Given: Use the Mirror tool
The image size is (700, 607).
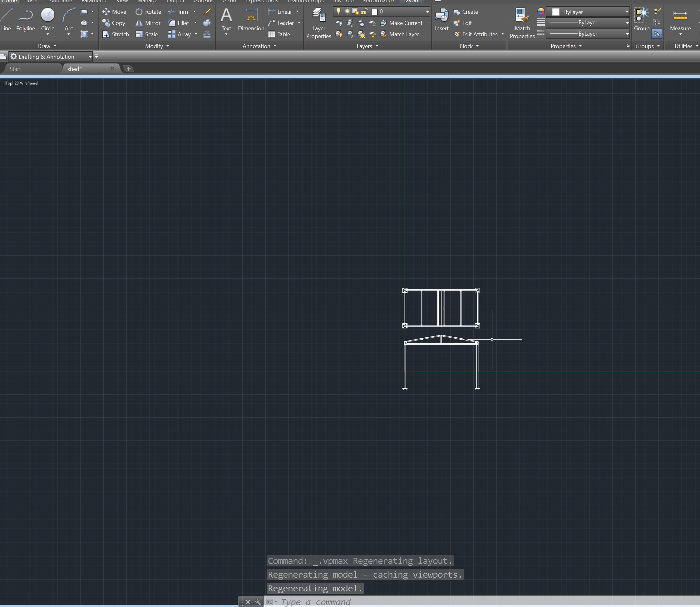Looking at the screenshot, I should 148,23.
